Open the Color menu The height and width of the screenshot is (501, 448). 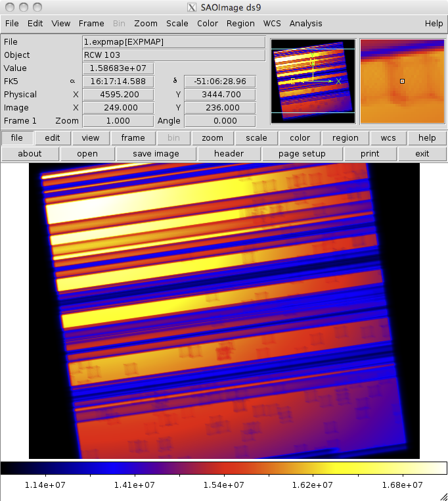[208, 23]
